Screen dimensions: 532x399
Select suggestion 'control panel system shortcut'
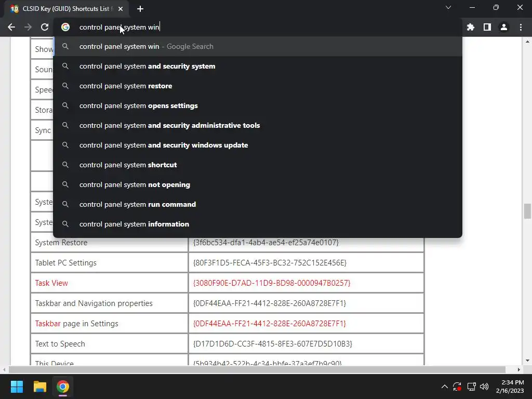pos(258,165)
